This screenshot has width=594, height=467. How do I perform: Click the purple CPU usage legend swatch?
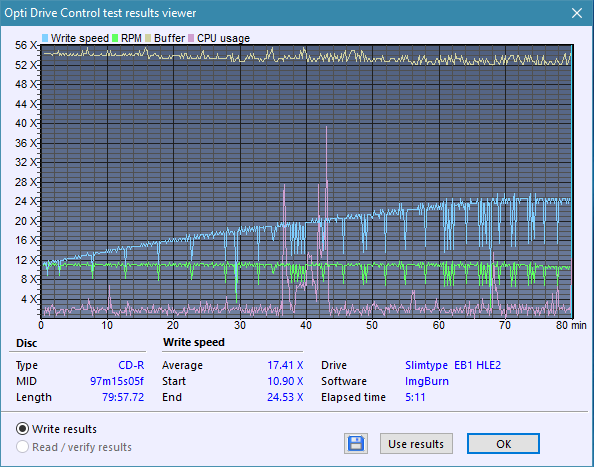coord(191,38)
